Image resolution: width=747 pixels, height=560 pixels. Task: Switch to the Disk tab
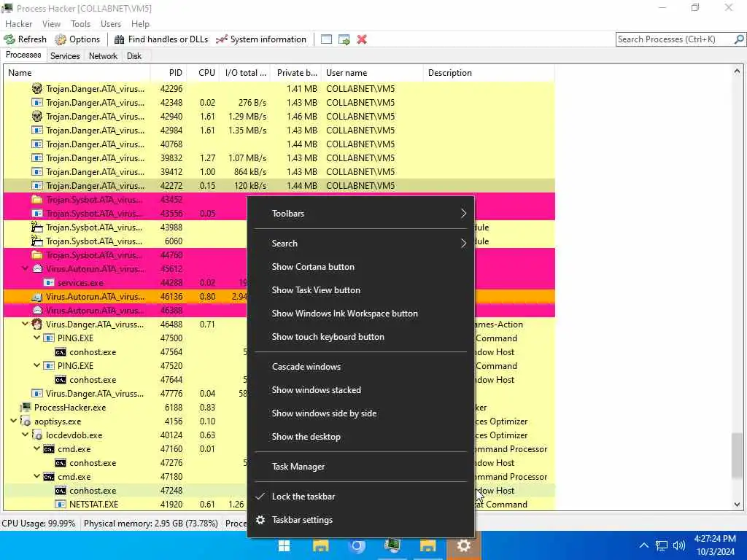click(134, 55)
